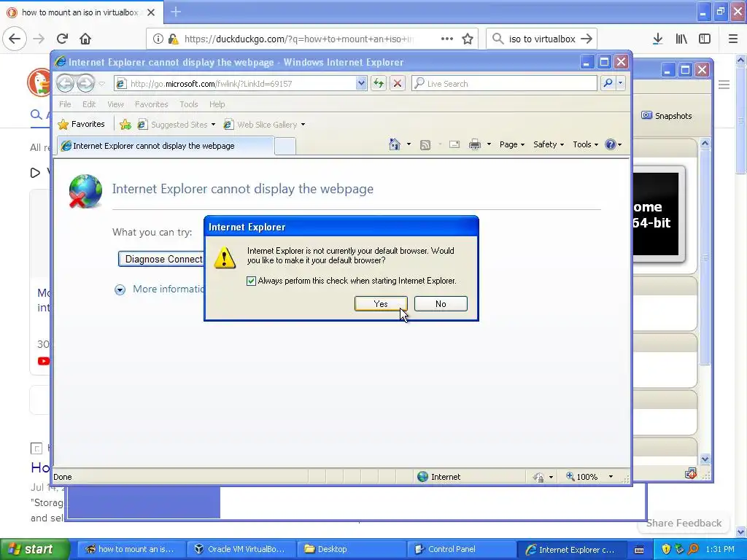Viewport: 747px width, 560px height.
Task: Click security shield icon in system tray
Action: pyautogui.click(x=666, y=549)
